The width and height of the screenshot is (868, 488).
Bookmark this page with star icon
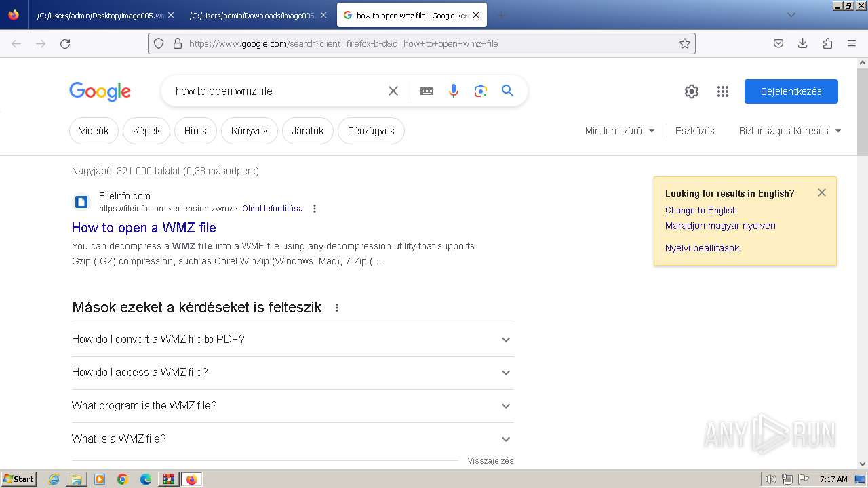[685, 43]
